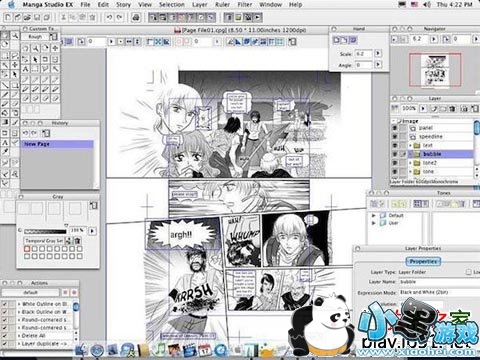Image resolution: width=480 pixels, height=360 pixels.
Task: Click the Redo arrow in main toolbar
Action: pos(119,17)
